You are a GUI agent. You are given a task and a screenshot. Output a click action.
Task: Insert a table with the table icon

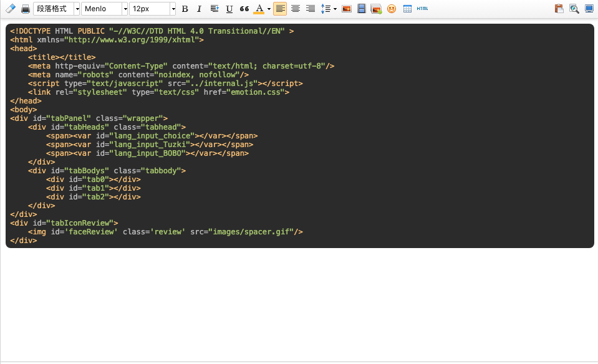tap(407, 8)
